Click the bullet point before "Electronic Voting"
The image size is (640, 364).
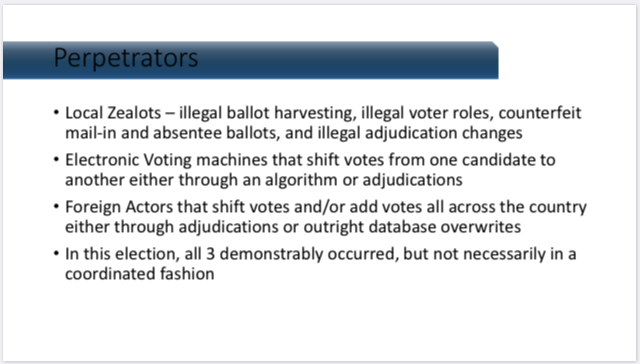click(x=56, y=159)
